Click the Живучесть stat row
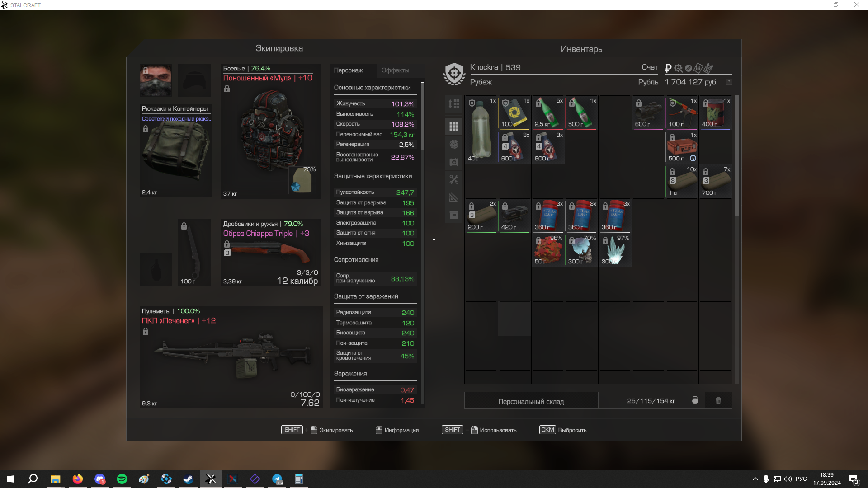868x488 pixels. [x=375, y=104]
